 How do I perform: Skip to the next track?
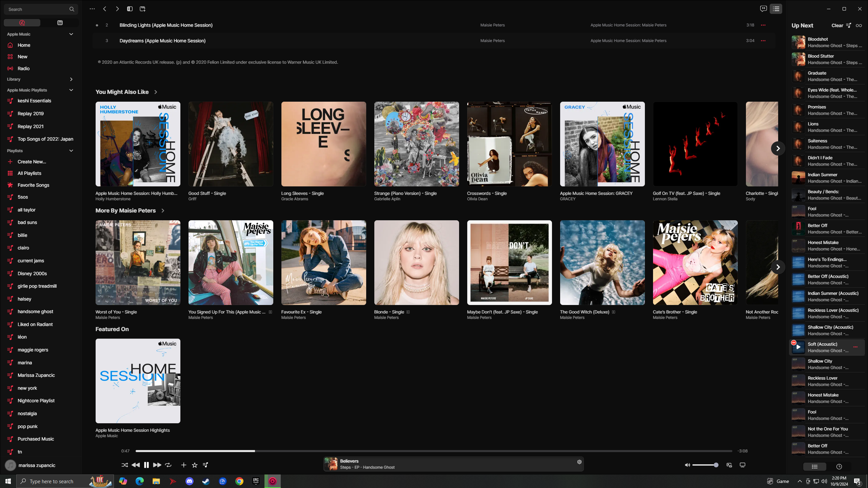[x=157, y=465]
